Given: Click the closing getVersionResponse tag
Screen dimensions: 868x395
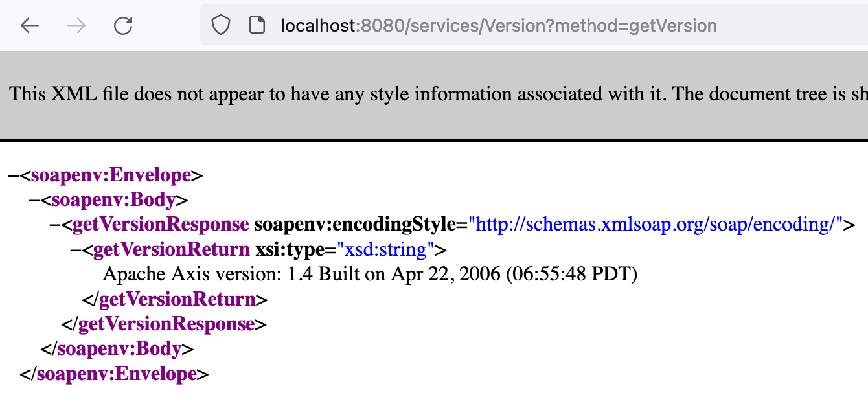Looking at the screenshot, I should pos(164,324).
